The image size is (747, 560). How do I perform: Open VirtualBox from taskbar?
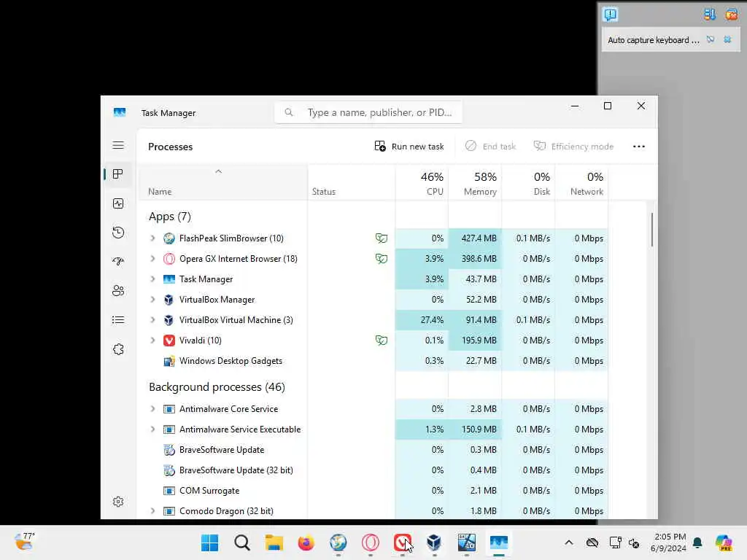pos(434,542)
